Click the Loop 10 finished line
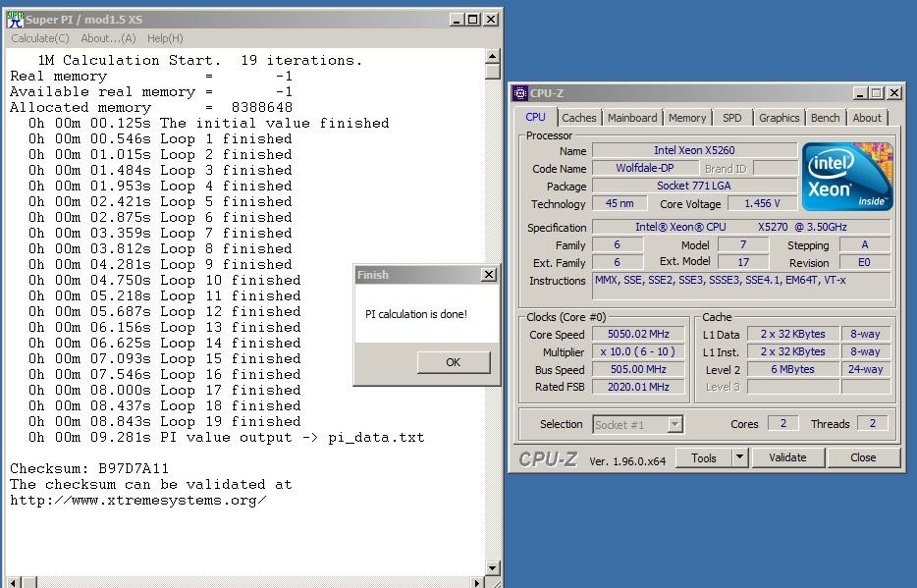This screenshot has height=588, width=917. (x=164, y=280)
